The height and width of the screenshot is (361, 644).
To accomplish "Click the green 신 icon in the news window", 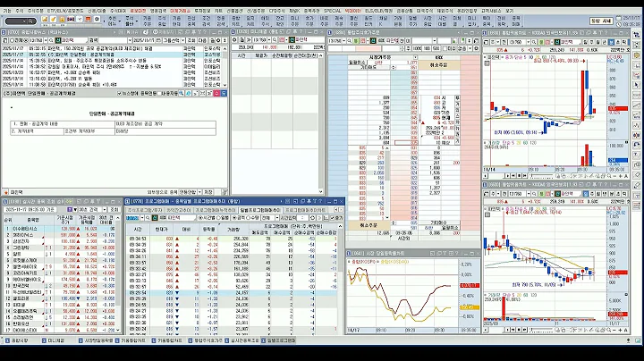I will pos(58,40).
